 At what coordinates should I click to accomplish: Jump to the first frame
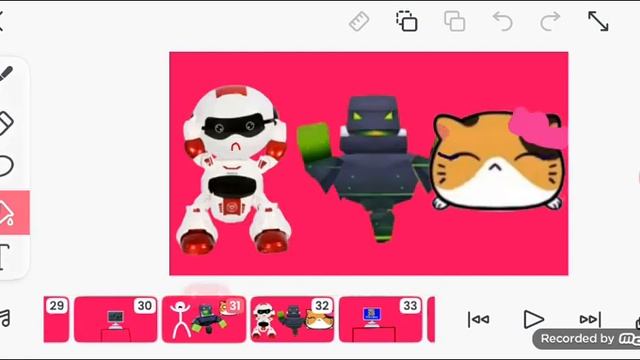point(479,319)
